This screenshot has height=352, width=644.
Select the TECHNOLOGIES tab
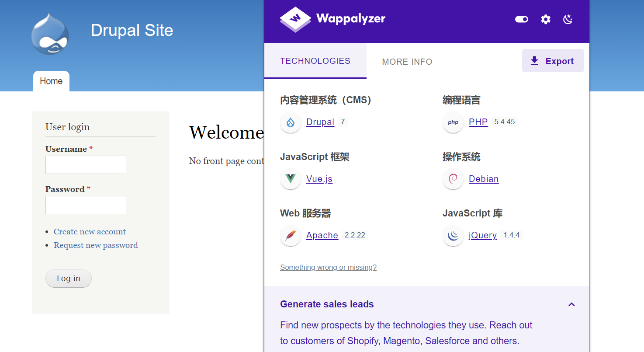[x=315, y=61]
